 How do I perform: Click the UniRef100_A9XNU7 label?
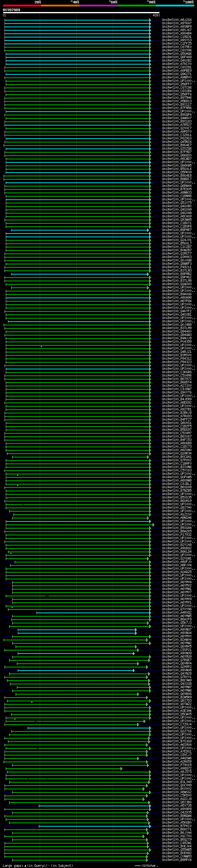coord(177,629)
